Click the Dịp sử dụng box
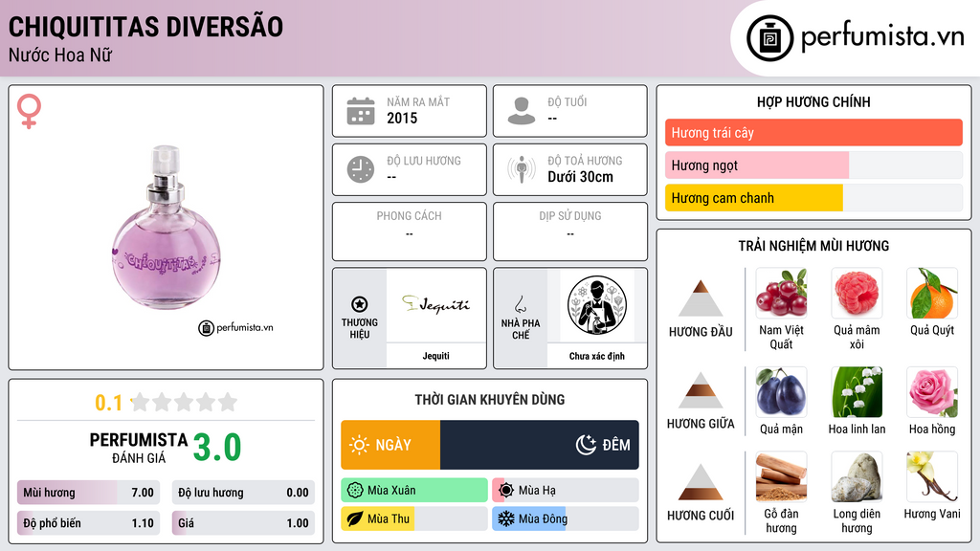Image resolution: width=980 pixels, height=551 pixels. click(x=570, y=231)
